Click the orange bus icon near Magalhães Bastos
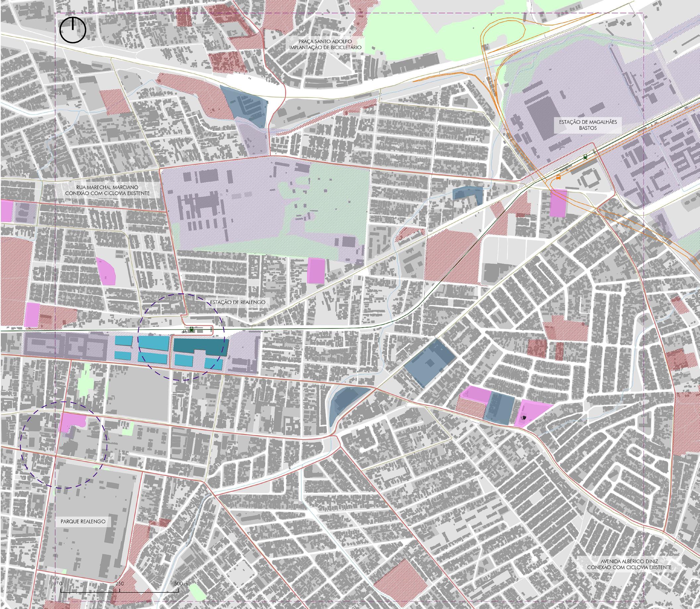Image resolution: width=700 pixels, height=609 pixels. (558, 177)
